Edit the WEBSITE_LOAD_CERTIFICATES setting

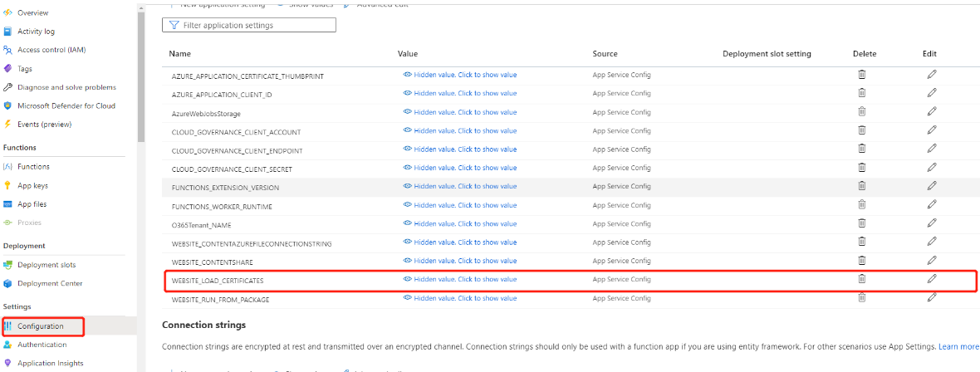click(x=932, y=279)
